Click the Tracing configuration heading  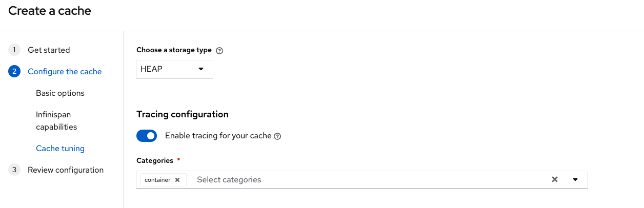pos(183,114)
